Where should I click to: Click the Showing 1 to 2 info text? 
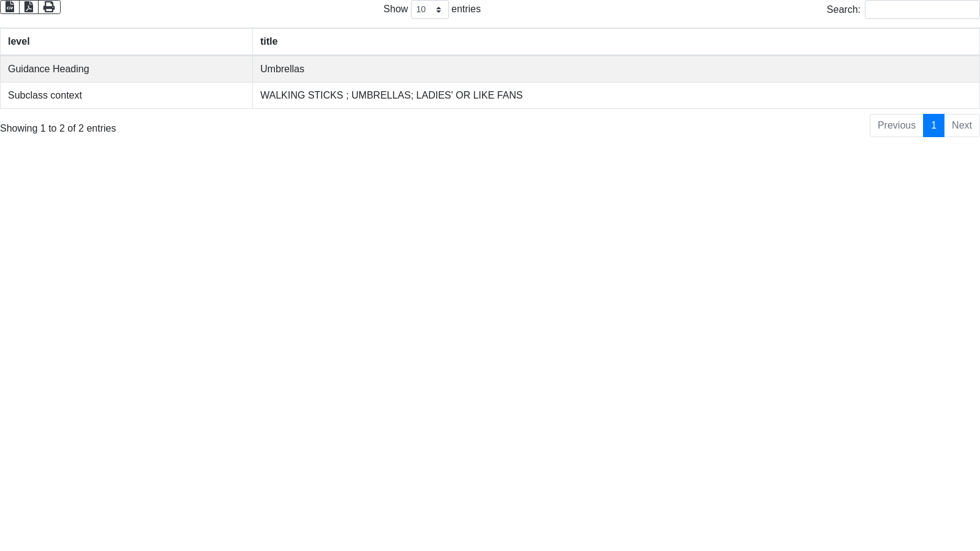pyautogui.click(x=58, y=129)
